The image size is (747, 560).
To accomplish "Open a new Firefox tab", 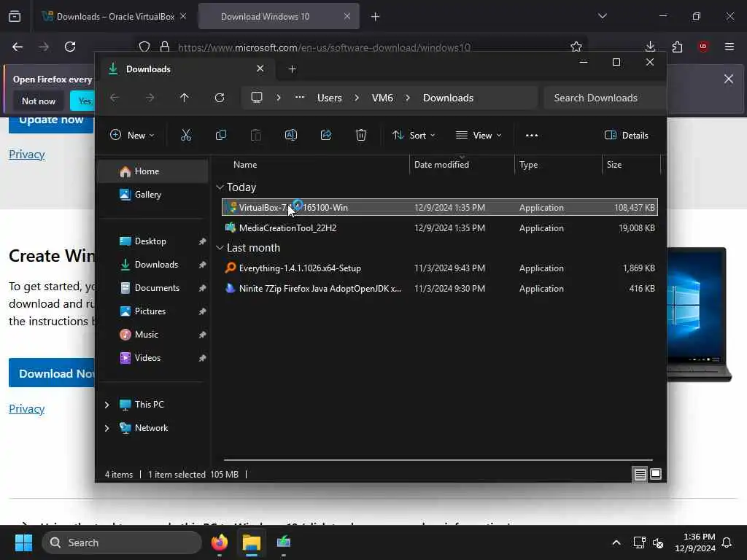I will pos(376,17).
